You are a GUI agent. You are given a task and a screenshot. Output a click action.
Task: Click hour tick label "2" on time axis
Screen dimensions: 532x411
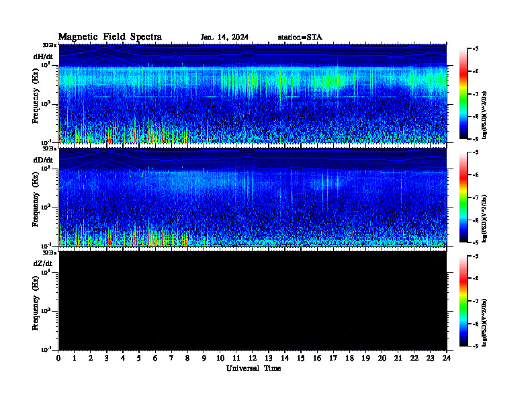pyautogui.click(x=91, y=359)
